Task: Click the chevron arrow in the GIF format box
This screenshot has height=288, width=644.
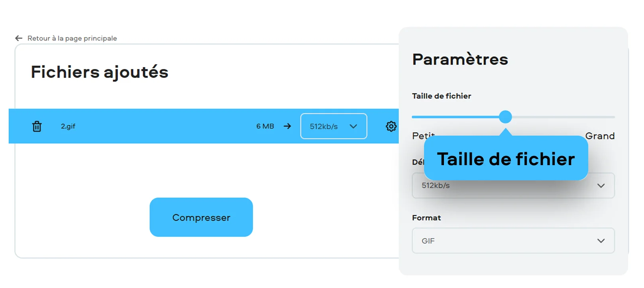Action: pos(601,241)
